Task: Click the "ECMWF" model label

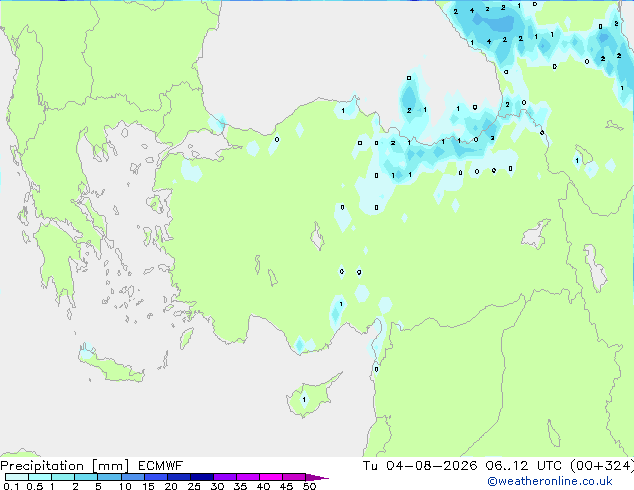Action: click(x=161, y=466)
